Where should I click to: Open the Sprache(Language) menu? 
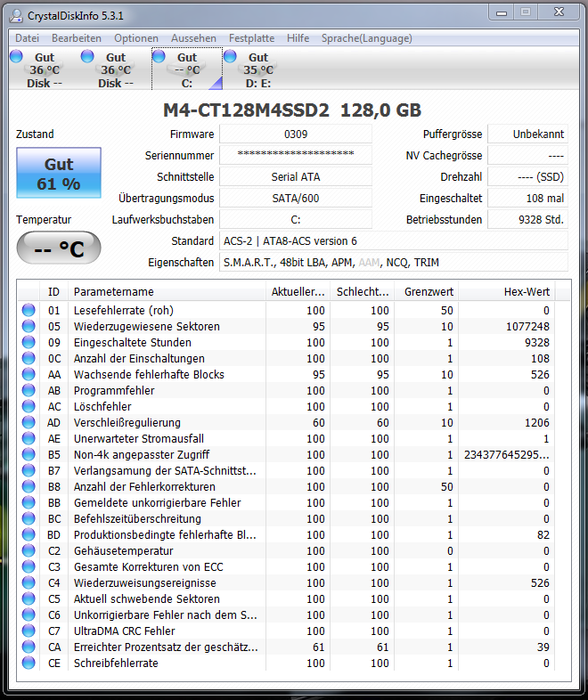366,38
